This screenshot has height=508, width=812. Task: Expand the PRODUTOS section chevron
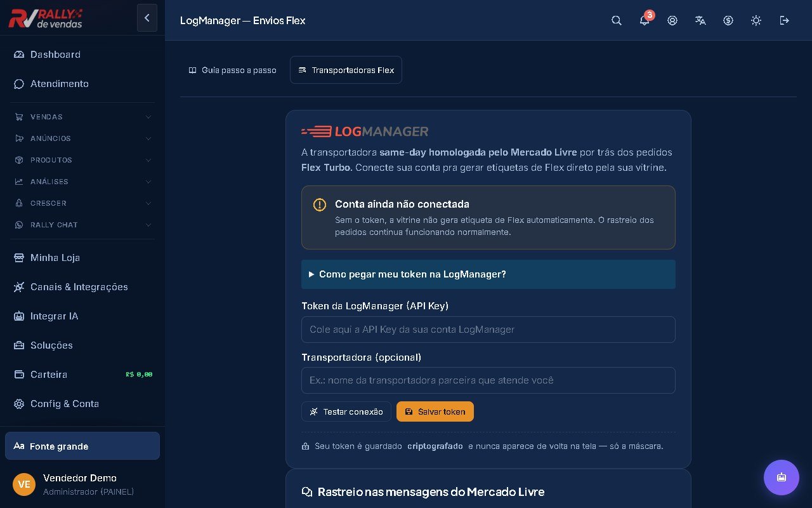coord(148,160)
